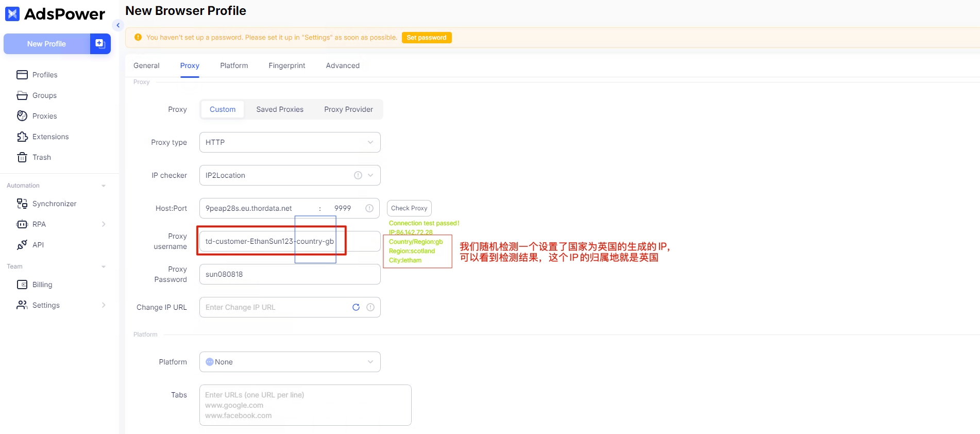Open the IP checker IP2Location dropdown

click(278, 175)
